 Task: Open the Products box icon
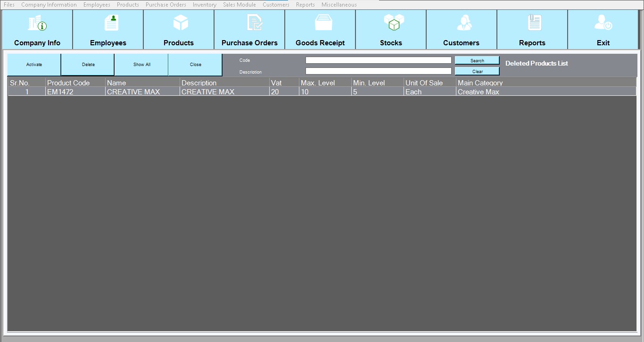(181, 23)
